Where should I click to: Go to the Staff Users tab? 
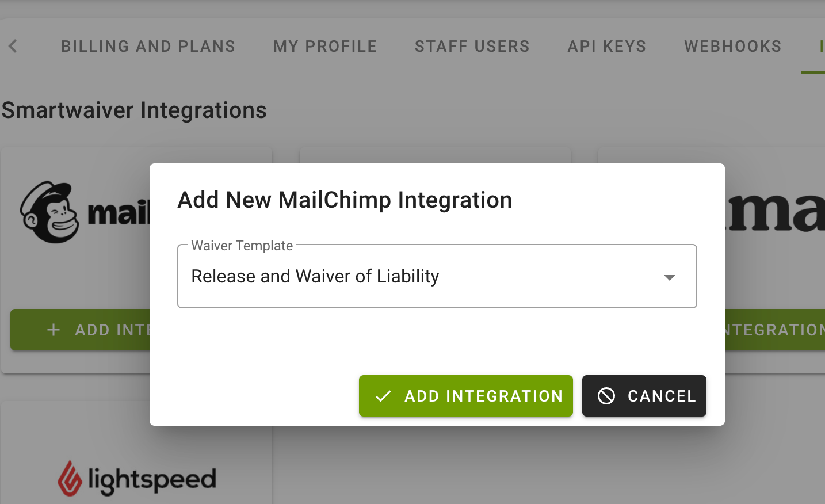[472, 46]
